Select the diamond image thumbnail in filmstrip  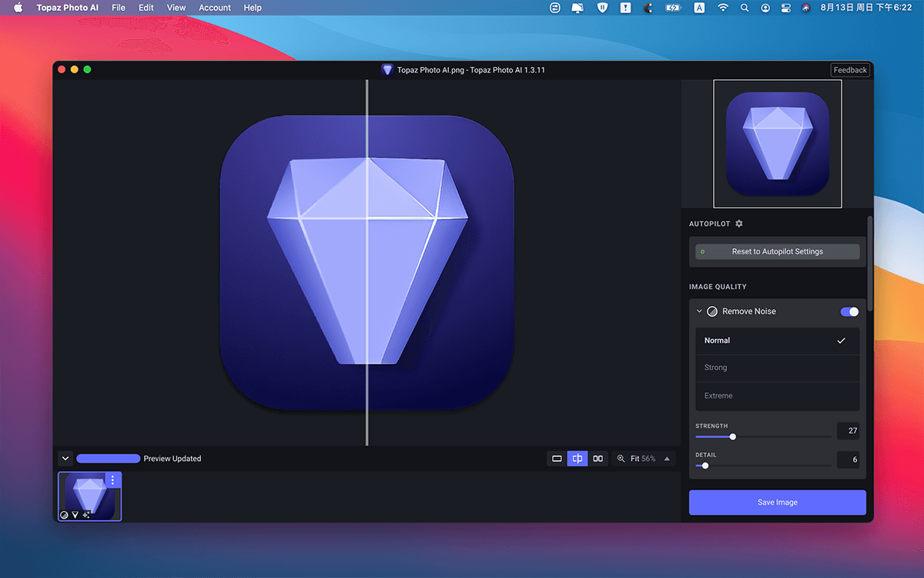pyautogui.click(x=90, y=496)
